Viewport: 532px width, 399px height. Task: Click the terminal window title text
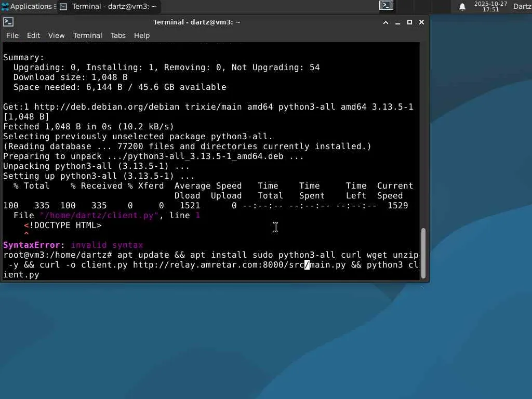[197, 22]
